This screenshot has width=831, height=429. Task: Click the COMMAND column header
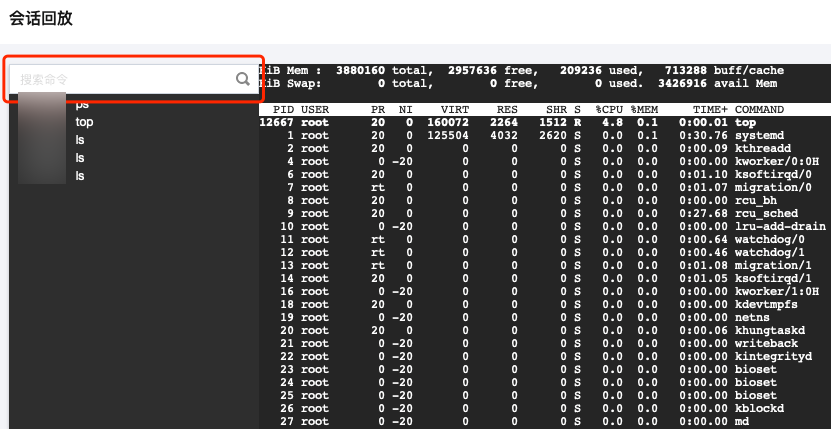tap(759, 110)
